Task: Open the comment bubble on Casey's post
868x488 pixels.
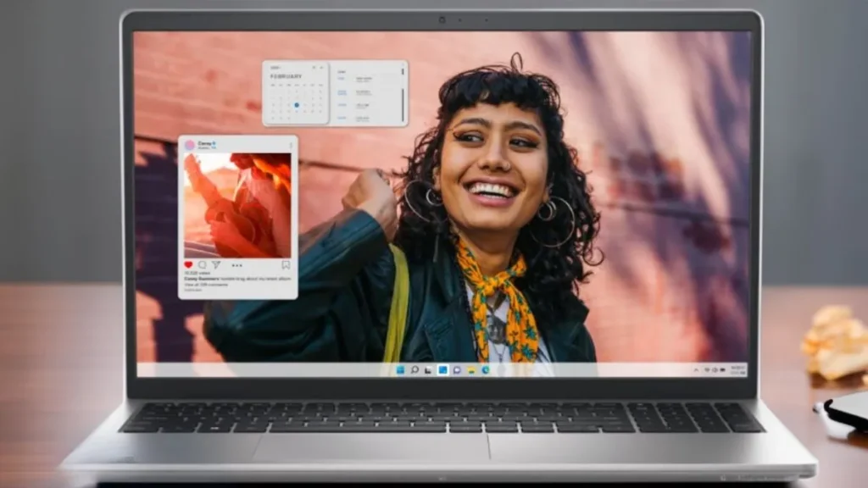Action: (x=202, y=265)
